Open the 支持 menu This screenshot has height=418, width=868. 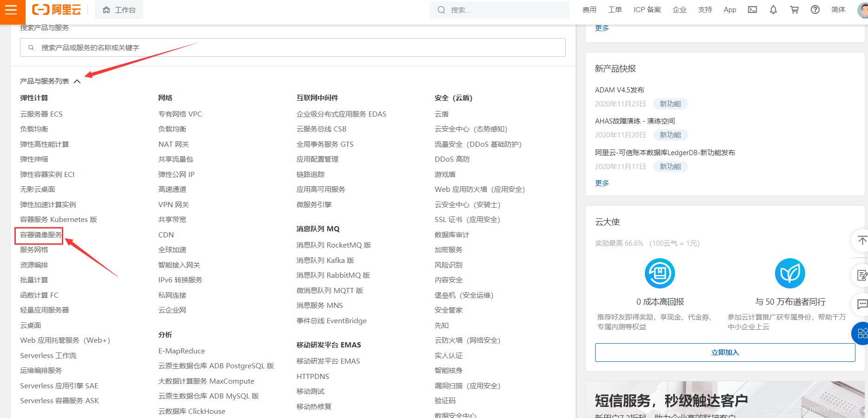coord(705,10)
